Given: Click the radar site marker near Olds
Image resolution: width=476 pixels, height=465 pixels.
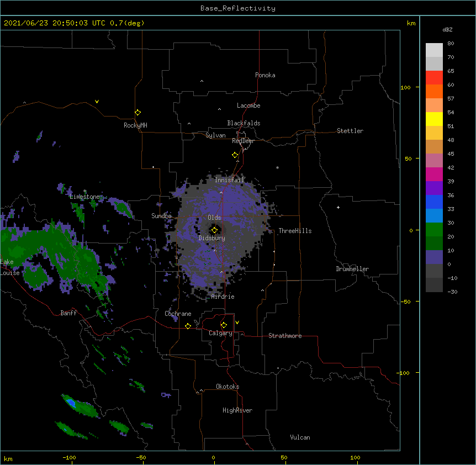Looking at the screenshot, I should click(x=214, y=230).
